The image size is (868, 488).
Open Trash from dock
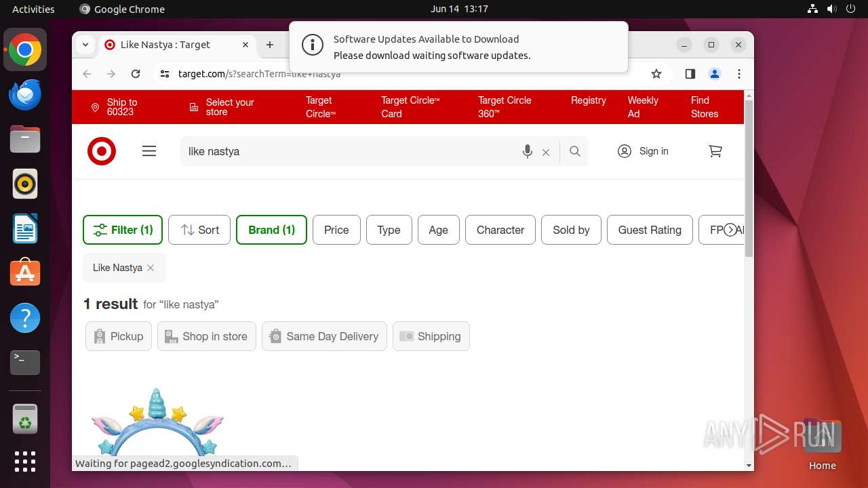click(25, 419)
